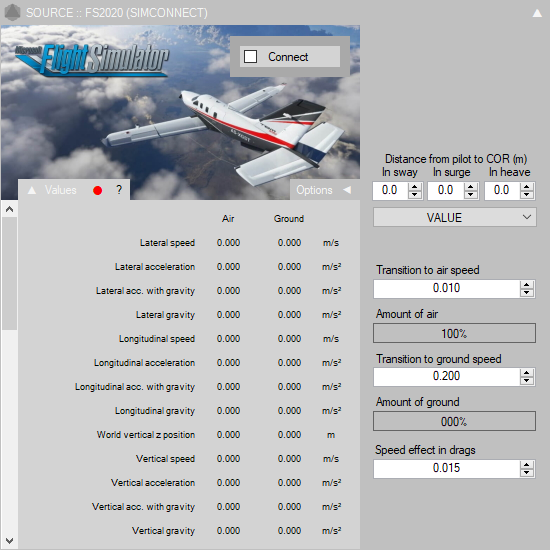Viewport: 550px width, 550px height.
Task: Click the Speed effect in drags field
Action: 447,468
